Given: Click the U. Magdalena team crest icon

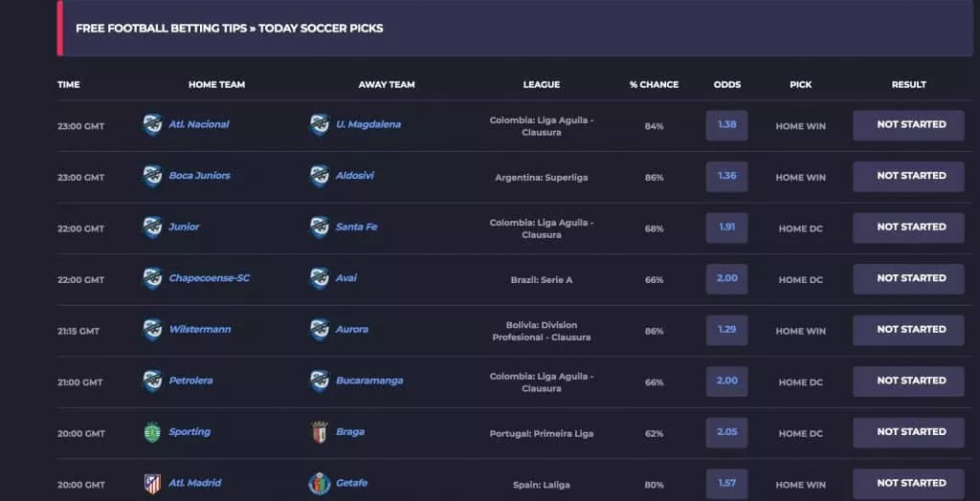Looking at the screenshot, I should 320,125.
